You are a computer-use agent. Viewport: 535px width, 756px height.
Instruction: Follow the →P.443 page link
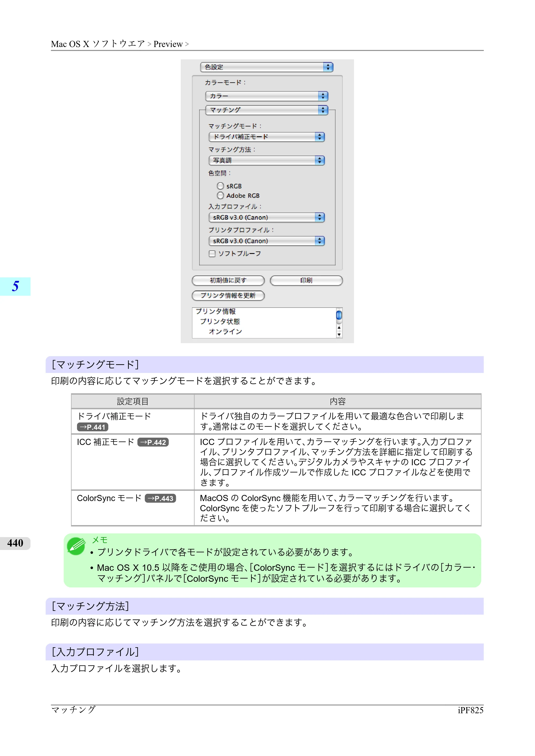tap(160, 498)
